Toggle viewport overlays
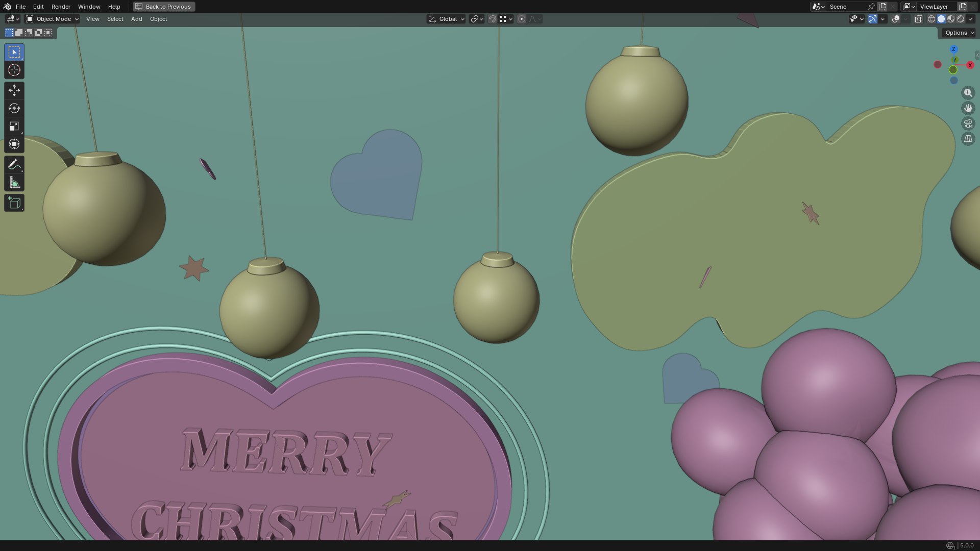Screen dimensions: 980x551 click(896, 19)
